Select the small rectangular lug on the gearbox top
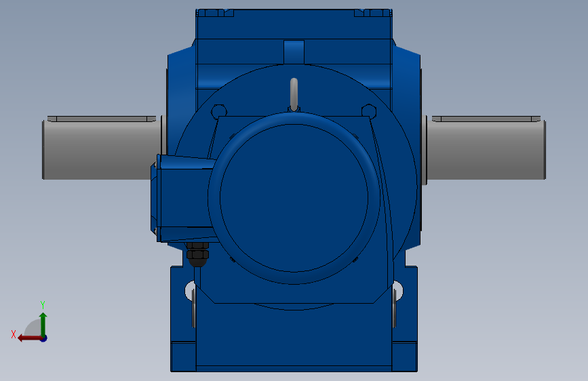This screenshot has width=588, height=381. click(294, 52)
